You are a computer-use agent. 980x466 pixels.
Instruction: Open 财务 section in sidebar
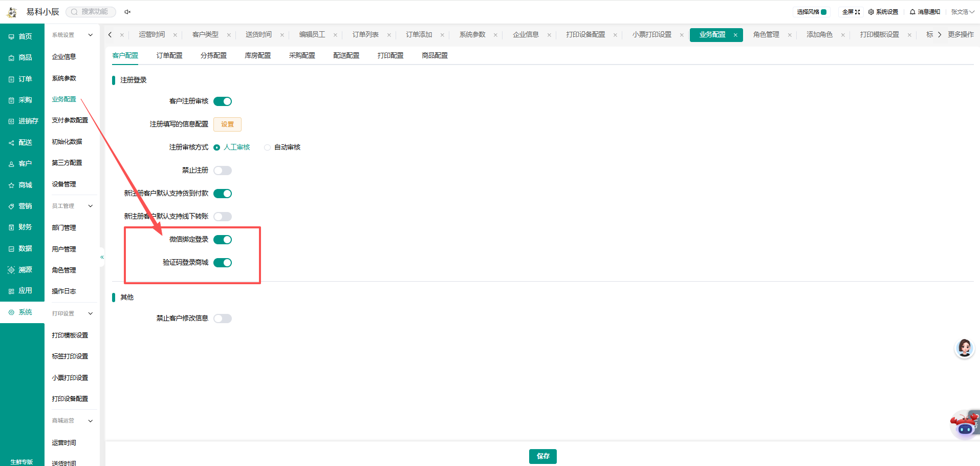pos(21,227)
